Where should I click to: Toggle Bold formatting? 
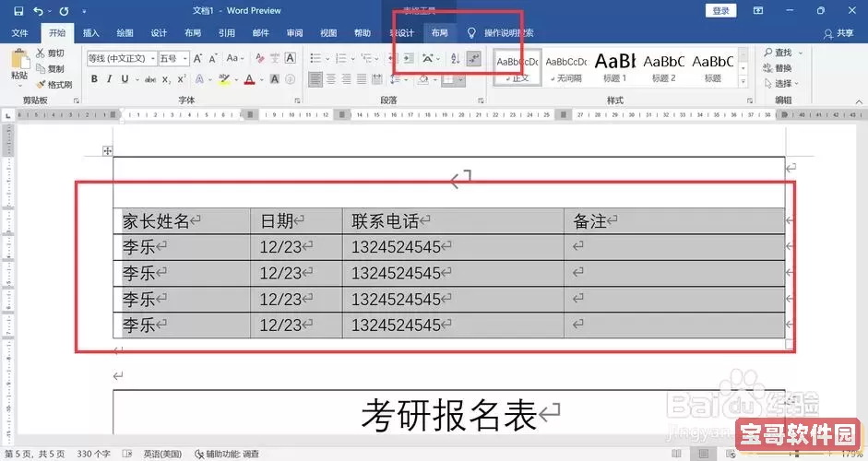[93, 80]
